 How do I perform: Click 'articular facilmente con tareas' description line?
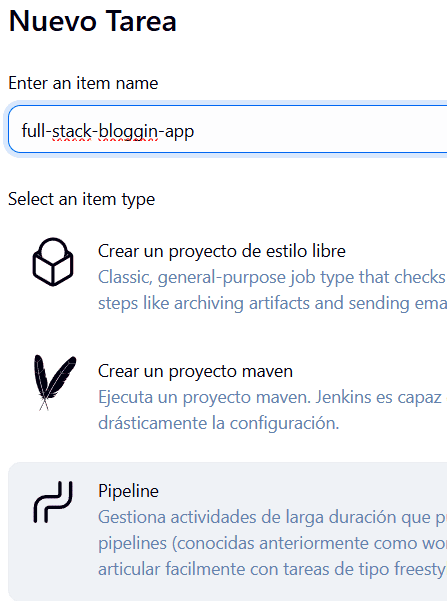[272, 569]
